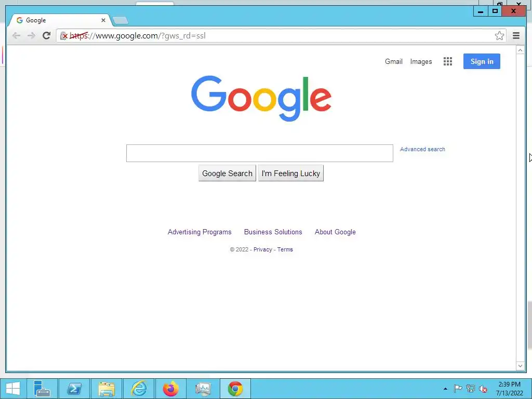Screen dimensions: 532x399
Task: Open the Google apps grid
Action: tap(447, 61)
